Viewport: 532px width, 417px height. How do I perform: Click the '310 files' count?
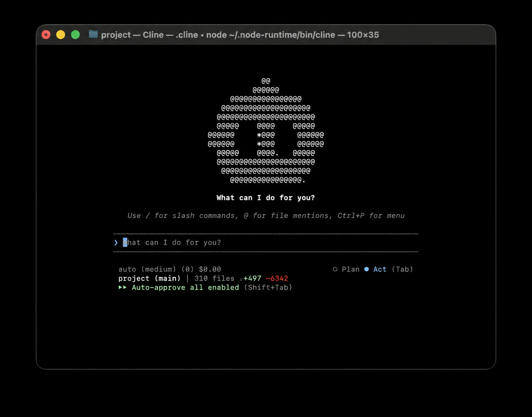214,278
